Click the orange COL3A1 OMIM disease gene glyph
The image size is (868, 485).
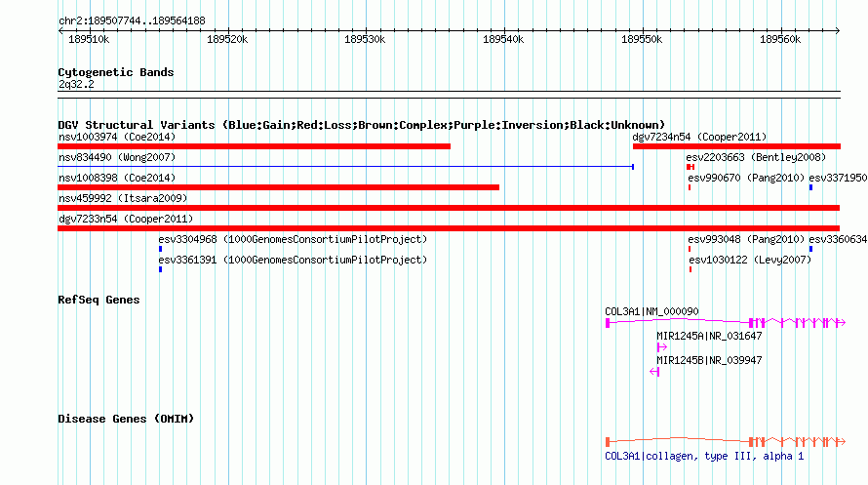click(726, 441)
